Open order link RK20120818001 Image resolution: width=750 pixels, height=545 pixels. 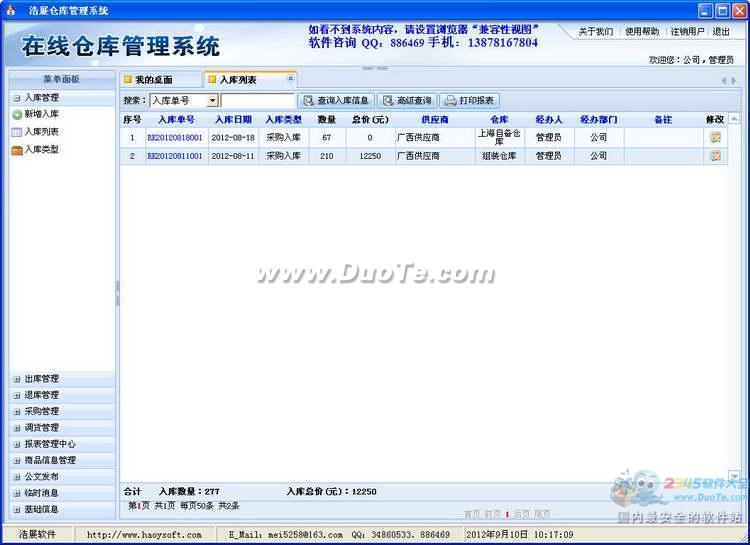pyautogui.click(x=175, y=138)
